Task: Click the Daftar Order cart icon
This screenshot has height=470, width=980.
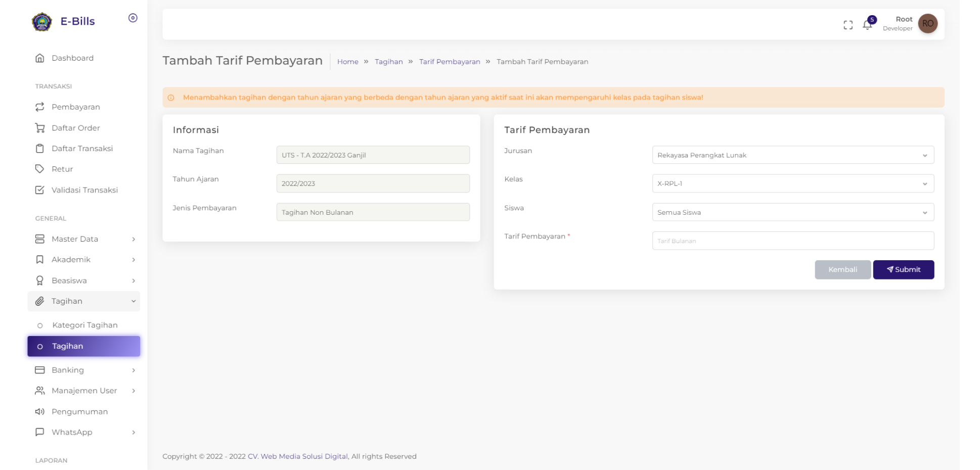Action: click(x=40, y=128)
